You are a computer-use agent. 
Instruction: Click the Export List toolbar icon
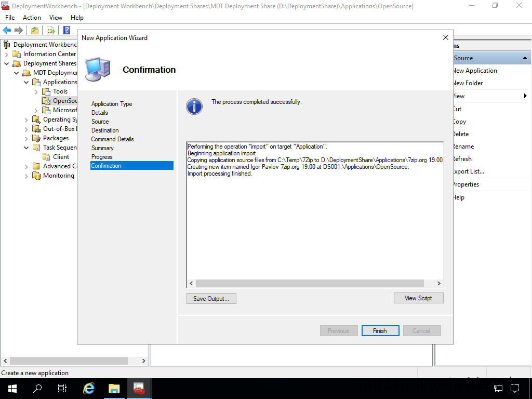click(x=51, y=30)
